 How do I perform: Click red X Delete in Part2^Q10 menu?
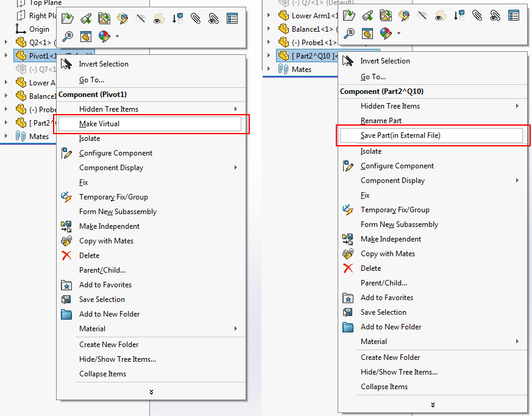(x=348, y=268)
